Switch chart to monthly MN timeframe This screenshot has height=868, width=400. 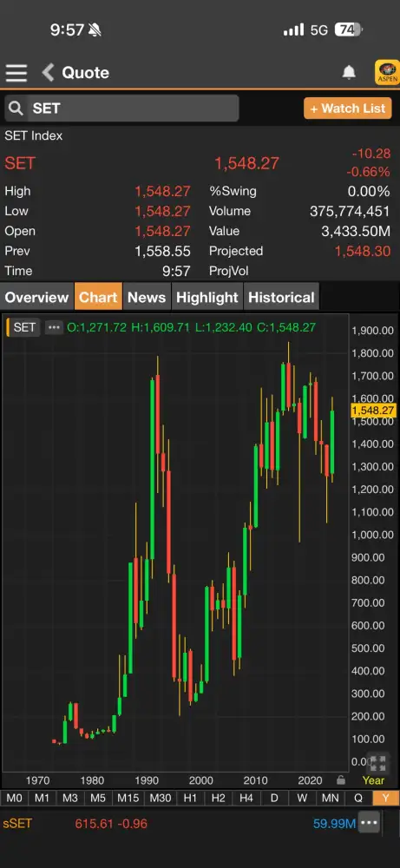coord(331,798)
